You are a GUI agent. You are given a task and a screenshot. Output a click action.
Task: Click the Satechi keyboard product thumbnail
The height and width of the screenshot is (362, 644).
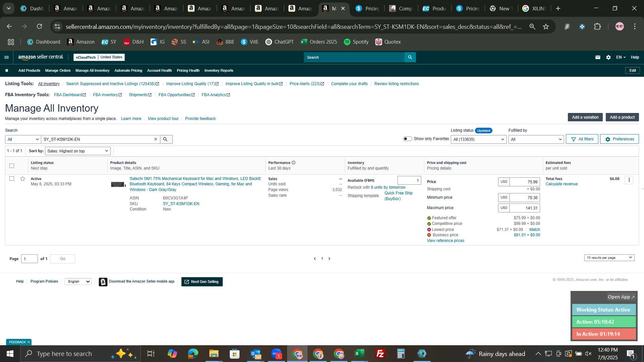click(118, 184)
